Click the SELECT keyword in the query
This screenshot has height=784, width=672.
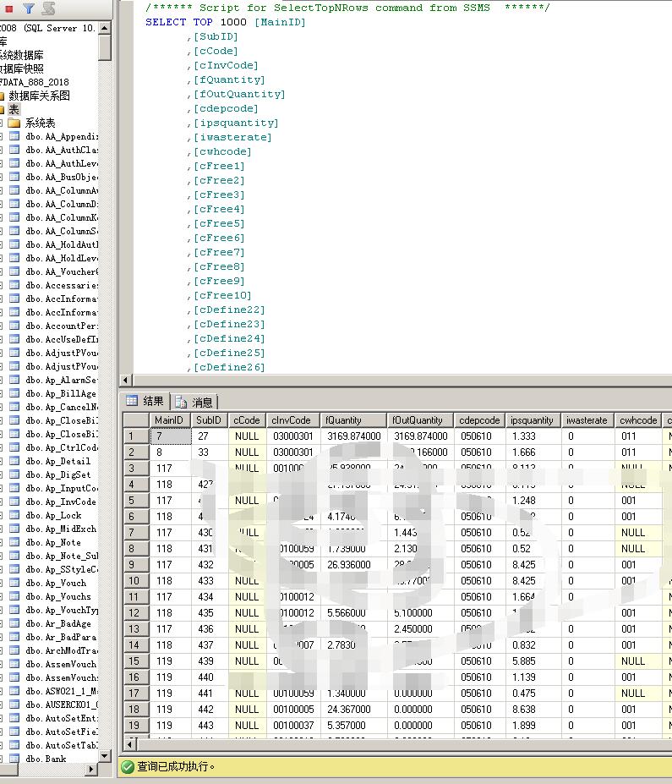(166, 22)
